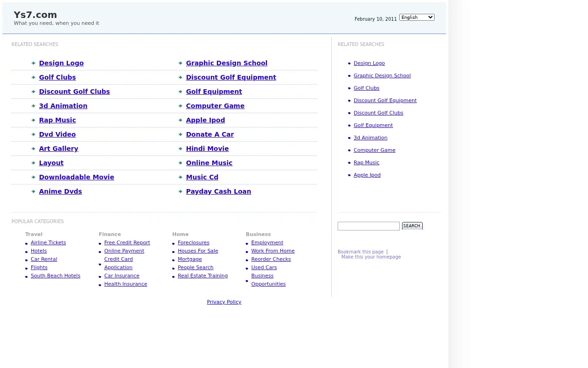This screenshot has height=368, width=588.
Task: Visit the Business Opportunities link
Action: [268, 280]
